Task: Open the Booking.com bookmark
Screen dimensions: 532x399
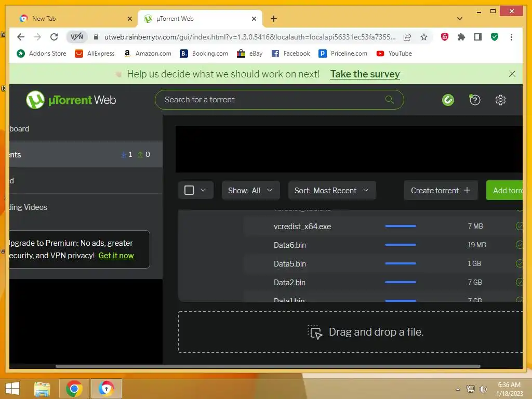Action: [x=204, y=54]
